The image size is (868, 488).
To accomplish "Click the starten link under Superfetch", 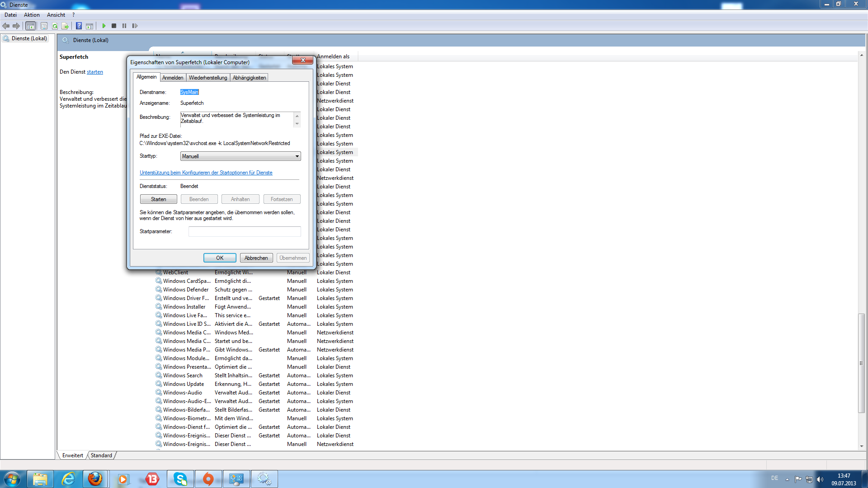I will click(x=95, y=72).
